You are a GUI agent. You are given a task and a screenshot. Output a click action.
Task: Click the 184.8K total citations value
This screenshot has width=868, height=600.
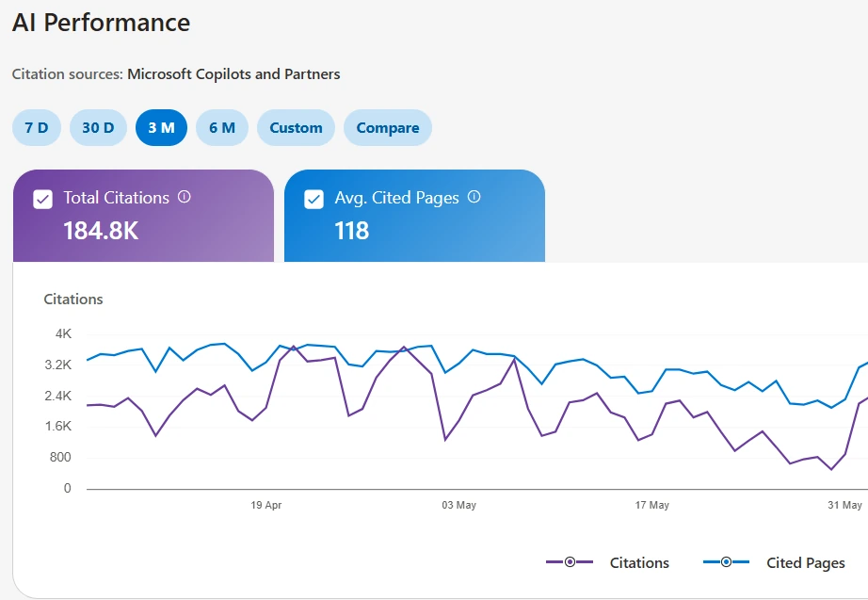(101, 231)
